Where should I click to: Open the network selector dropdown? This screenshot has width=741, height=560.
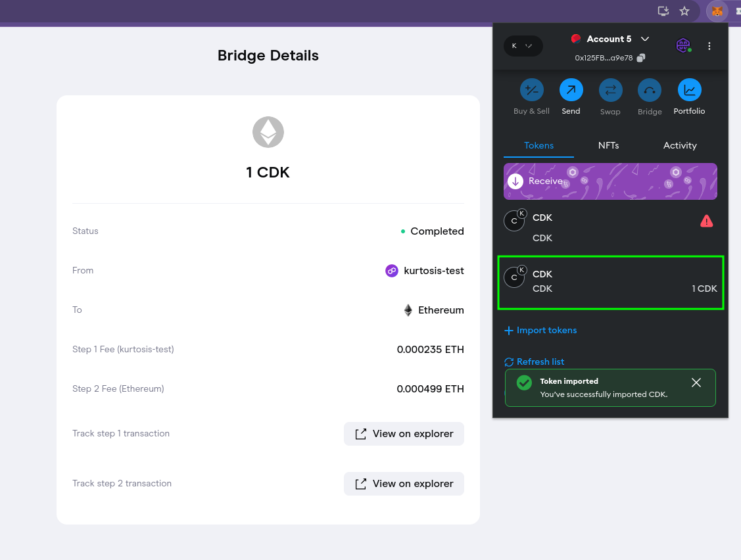(523, 45)
